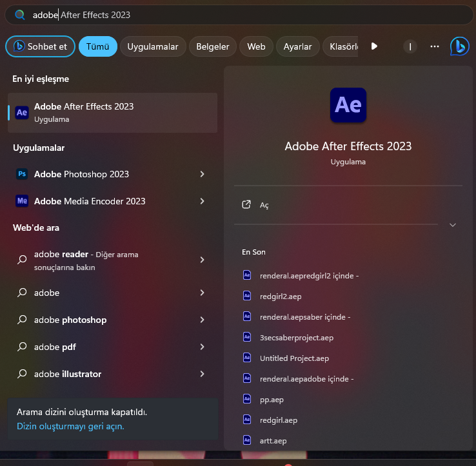Click the After Effects icon in best match
Screen dimensions: 476x466
(22, 113)
